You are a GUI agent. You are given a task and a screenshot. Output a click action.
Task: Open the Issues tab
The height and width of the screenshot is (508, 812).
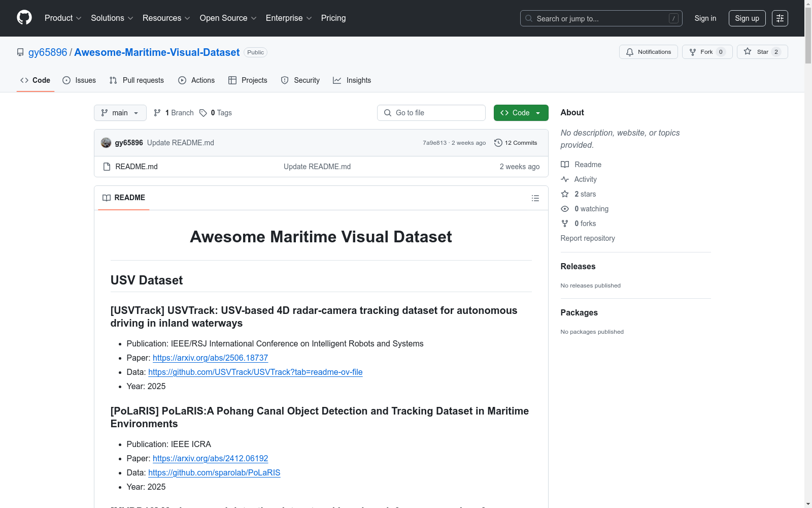(x=79, y=80)
